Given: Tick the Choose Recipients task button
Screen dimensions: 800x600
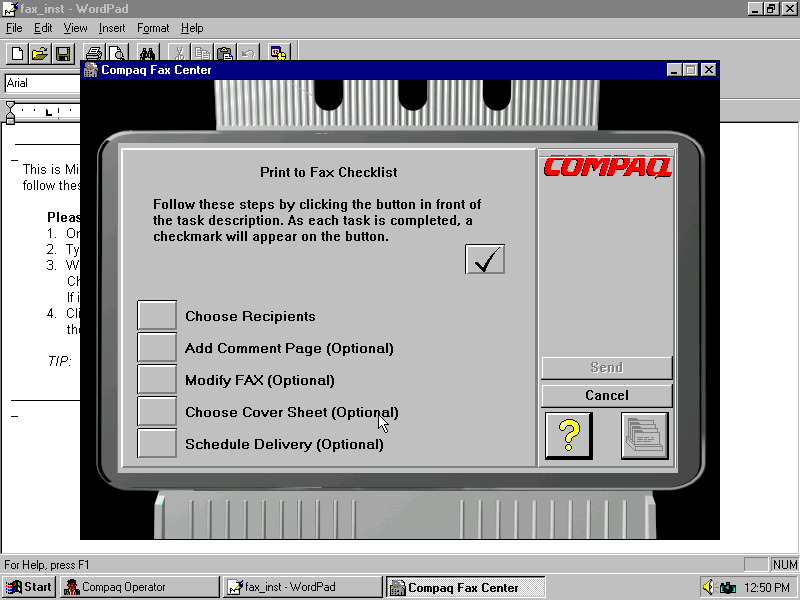Looking at the screenshot, I should [x=157, y=315].
